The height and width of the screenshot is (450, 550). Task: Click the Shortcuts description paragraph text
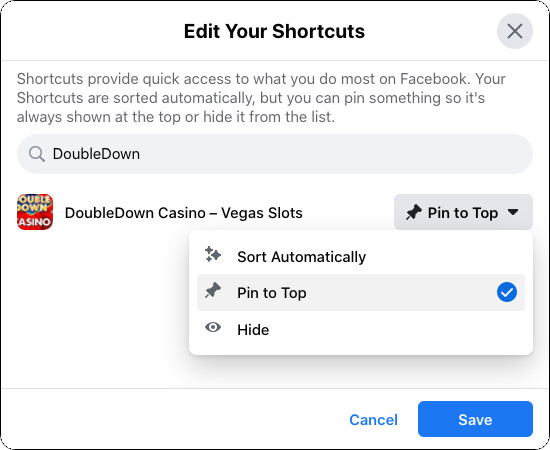261,98
